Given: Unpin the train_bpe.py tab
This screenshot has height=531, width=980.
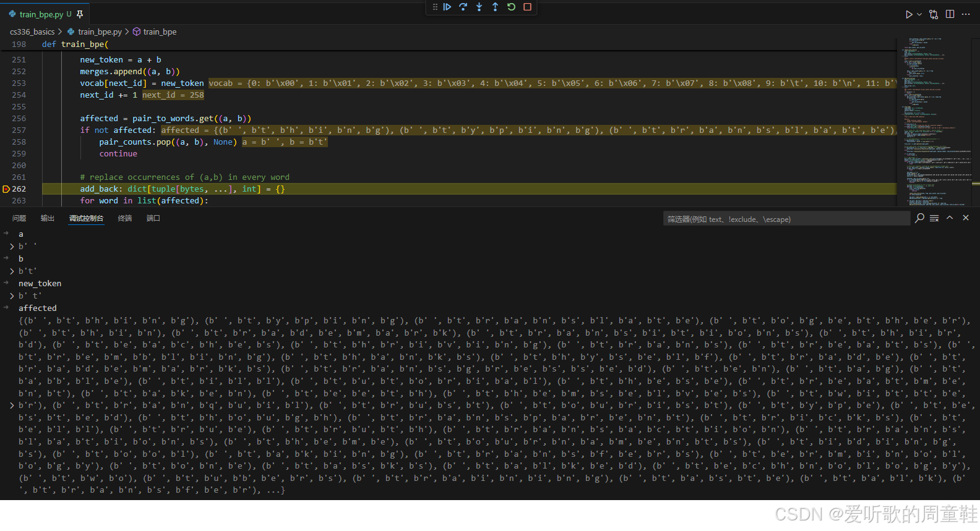Looking at the screenshot, I should (80, 14).
